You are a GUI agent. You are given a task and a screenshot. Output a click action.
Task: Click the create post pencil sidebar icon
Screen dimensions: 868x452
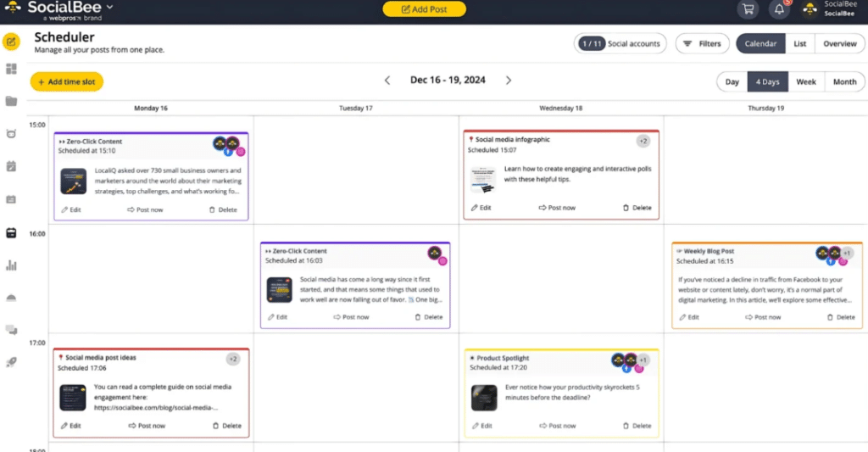11,42
